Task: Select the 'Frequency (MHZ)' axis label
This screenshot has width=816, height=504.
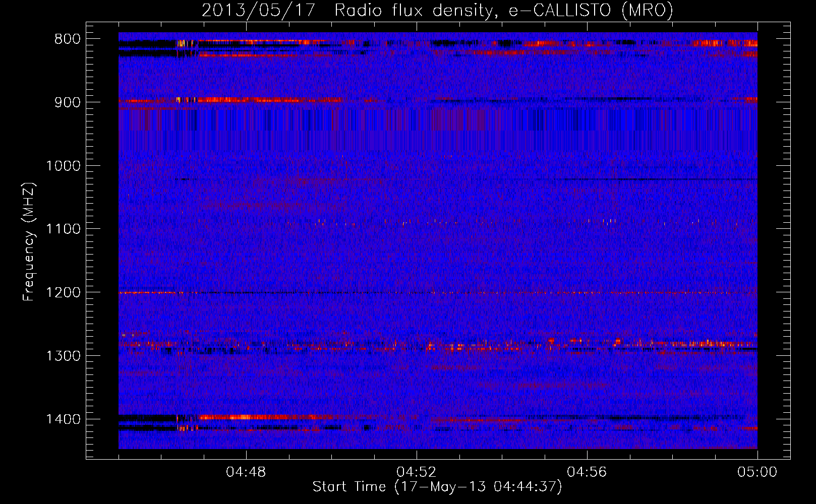Action: pyautogui.click(x=29, y=241)
